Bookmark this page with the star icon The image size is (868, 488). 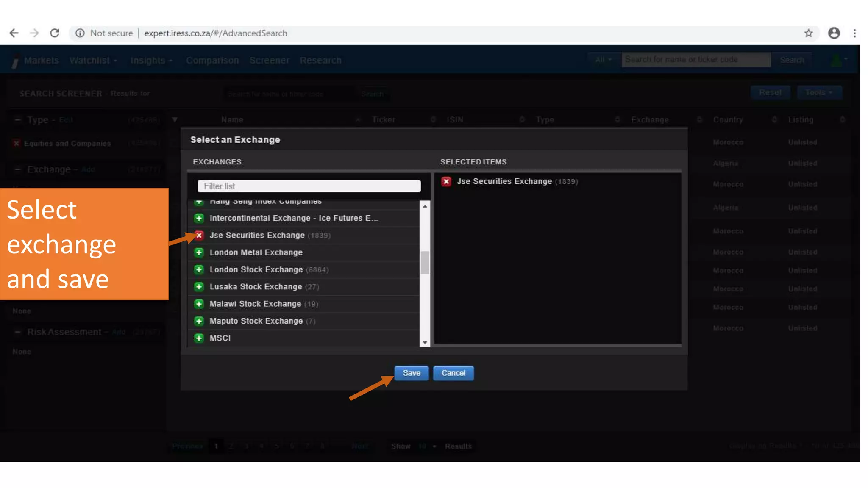click(x=809, y=33)
